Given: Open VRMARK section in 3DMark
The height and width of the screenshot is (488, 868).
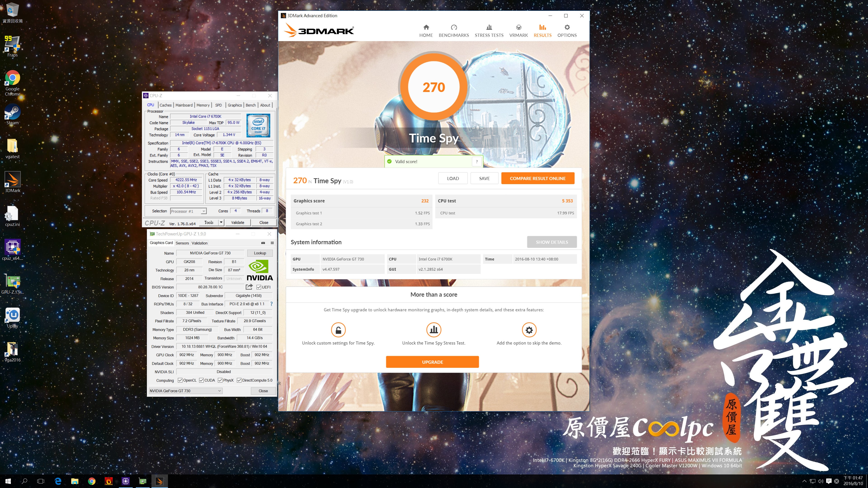Looking at the screenshot, I should (519, 31).
